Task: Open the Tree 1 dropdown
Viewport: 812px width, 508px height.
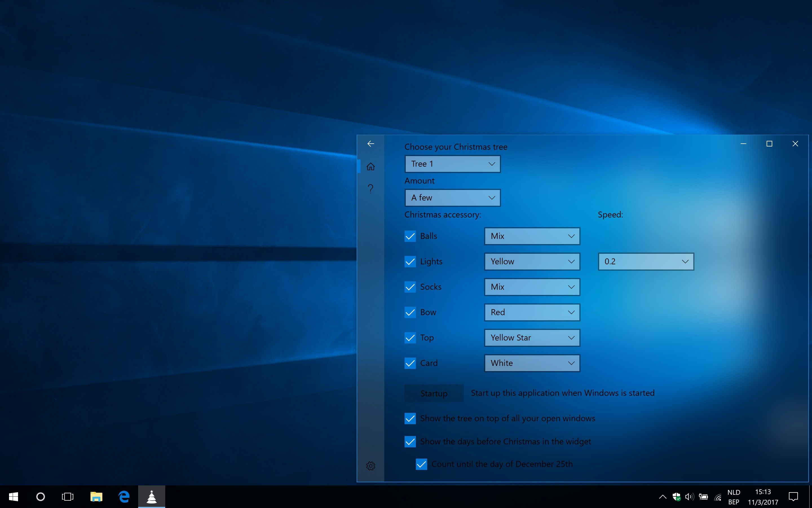Action: [453, 164]
